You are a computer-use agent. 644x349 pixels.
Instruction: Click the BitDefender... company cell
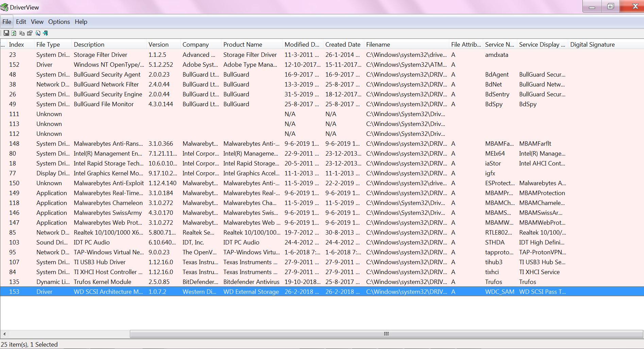[200, 282]
